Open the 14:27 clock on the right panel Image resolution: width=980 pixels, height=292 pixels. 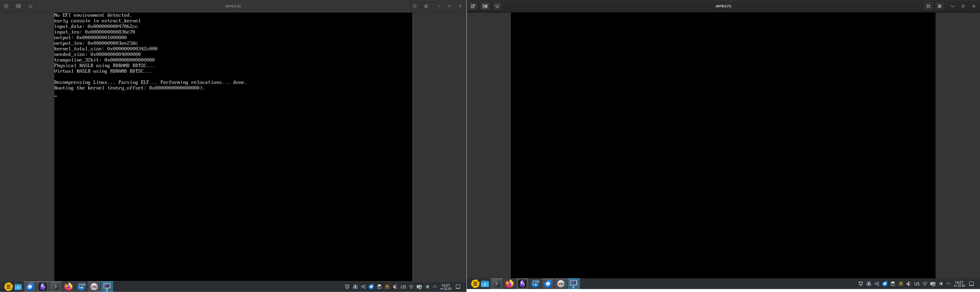click(x=959, y=284)
